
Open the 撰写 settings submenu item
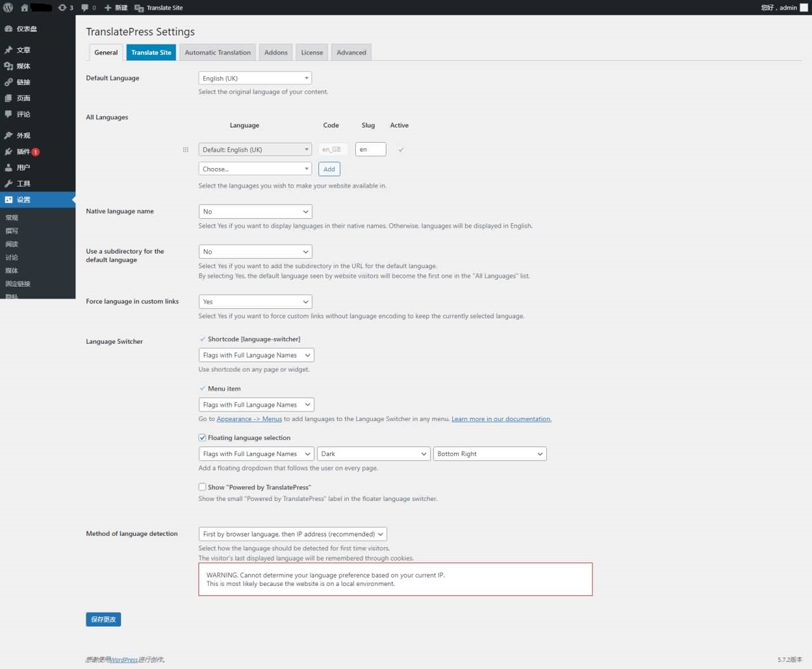click(x=12, y=231)
